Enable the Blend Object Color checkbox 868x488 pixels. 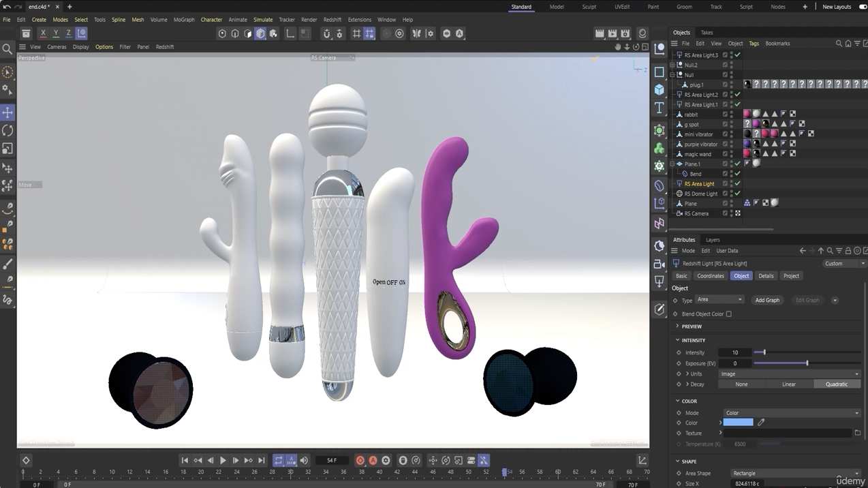point(728,314)
